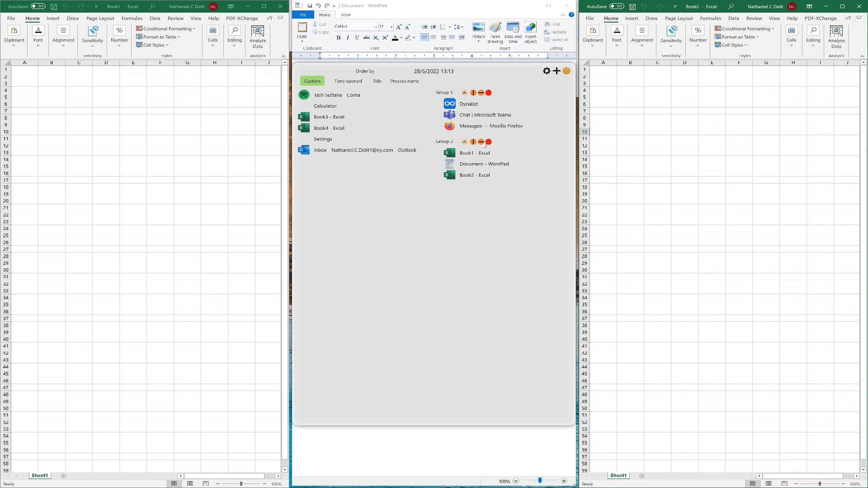Click Replace in WordPad Editing group
Viewport: 868px width, 488px height.
click(555, 32)
